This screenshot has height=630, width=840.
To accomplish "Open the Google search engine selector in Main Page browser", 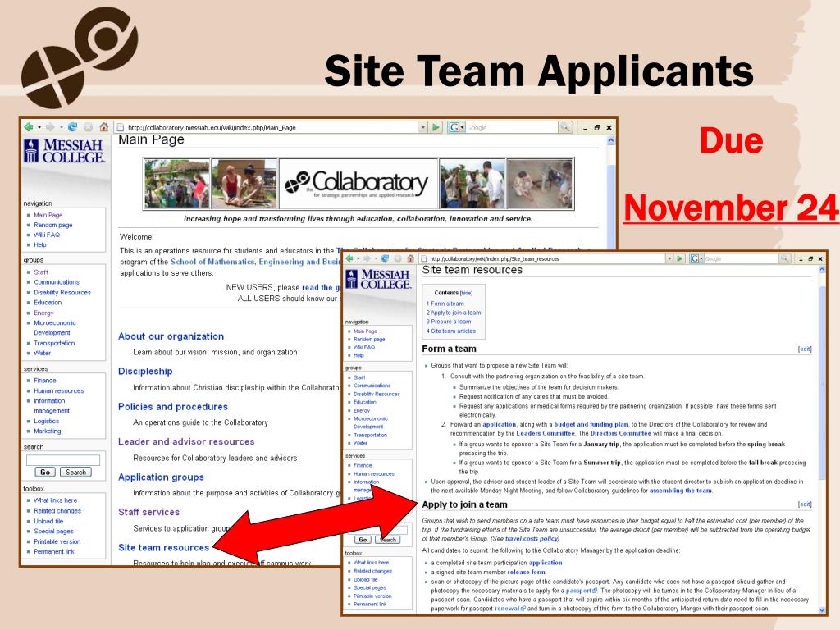I will tap(456, 127).
